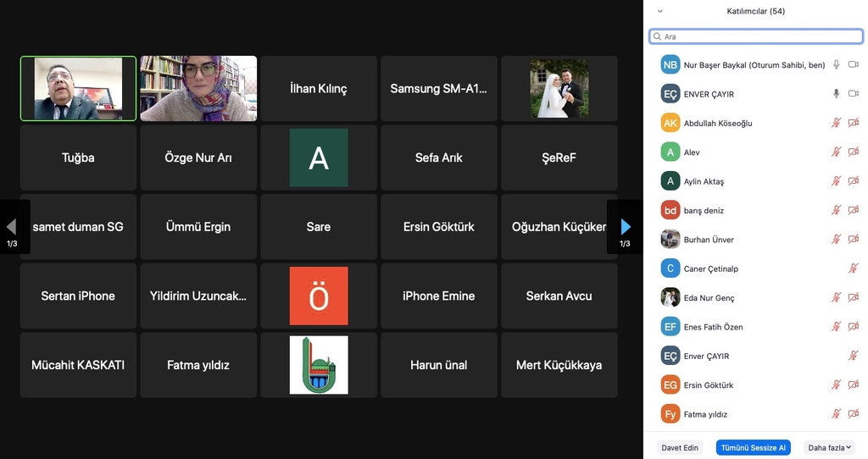Click the camera icon for ENVER ÇAYIR
This screenshot has height=459, width=868.
(x=854, y=94)
